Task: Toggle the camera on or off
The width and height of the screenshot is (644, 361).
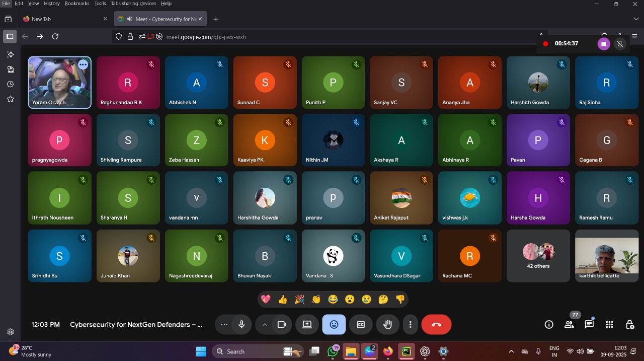Action: point(282,325)
